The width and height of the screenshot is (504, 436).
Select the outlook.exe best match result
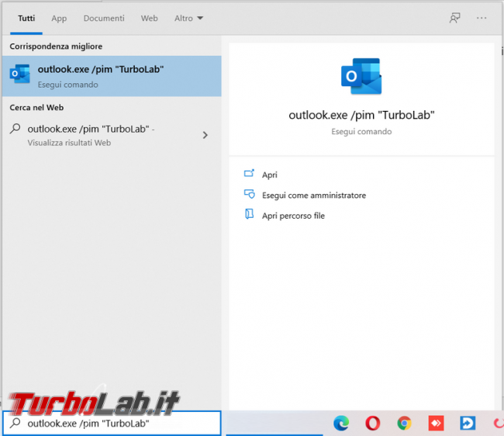coord(112,76)
